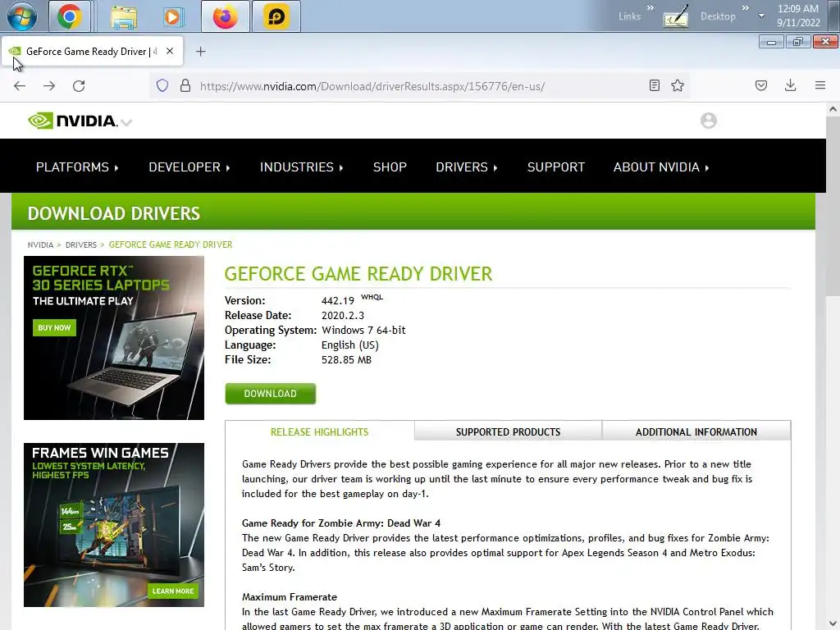
Task: Select the GeForce Game Ready Driver tab
Action: click(92, 52)
